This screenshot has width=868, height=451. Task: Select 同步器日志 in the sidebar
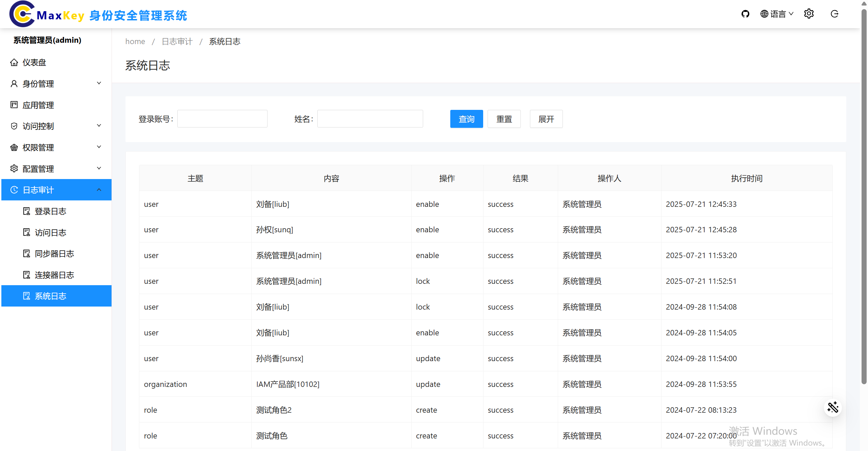click(54, 254)
